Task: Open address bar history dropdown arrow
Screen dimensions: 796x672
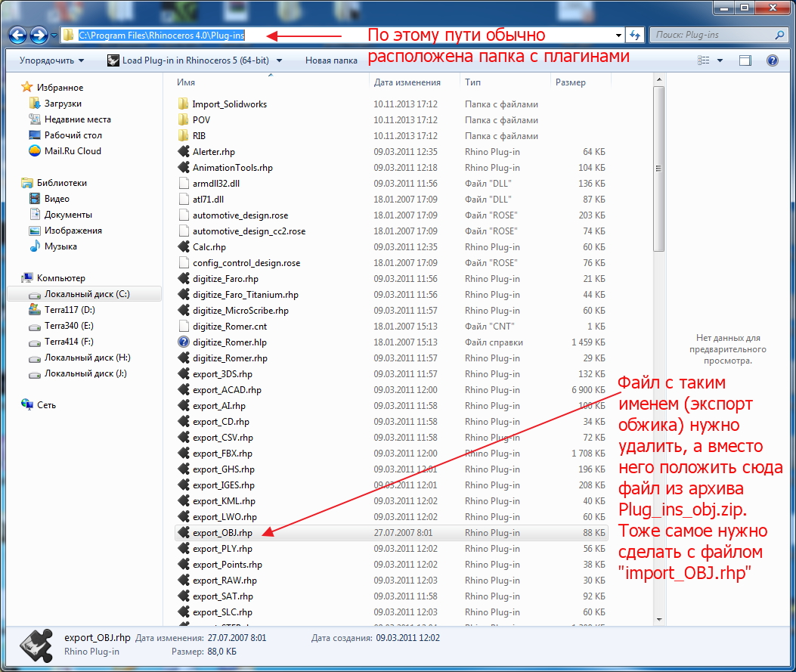Action: point(618,35)
